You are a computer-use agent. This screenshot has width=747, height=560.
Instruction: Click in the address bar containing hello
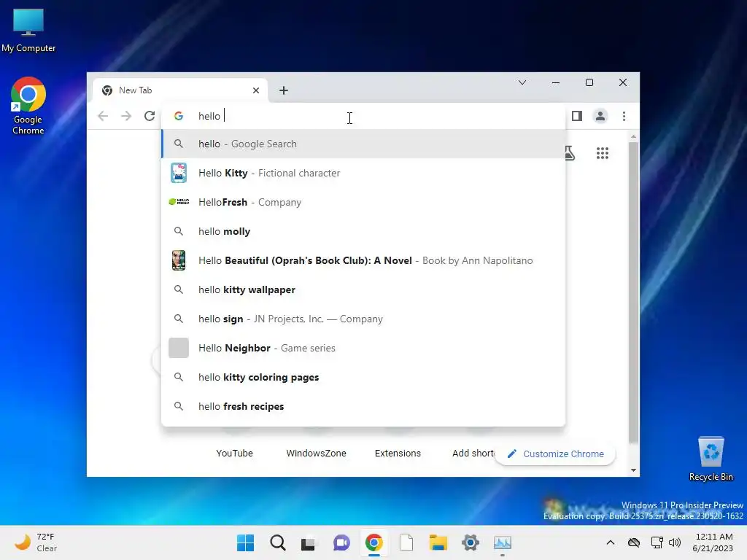362,116
